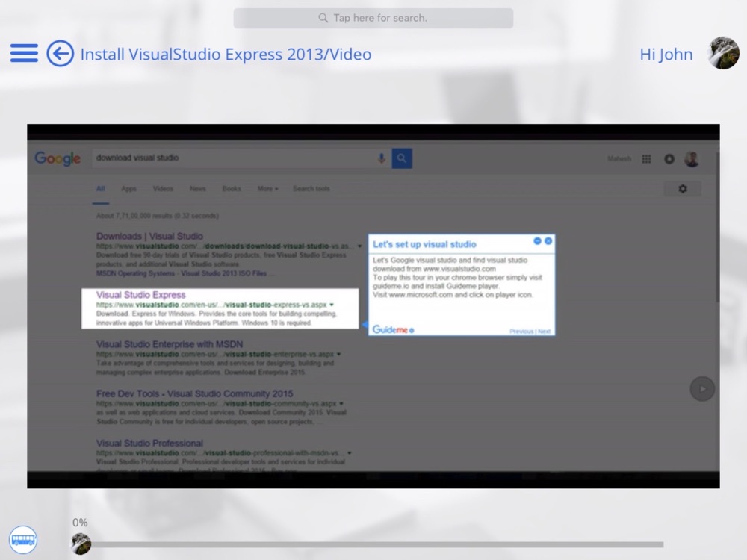Go back using the circled arrow
747x560 pixels.
coord(60,53)
